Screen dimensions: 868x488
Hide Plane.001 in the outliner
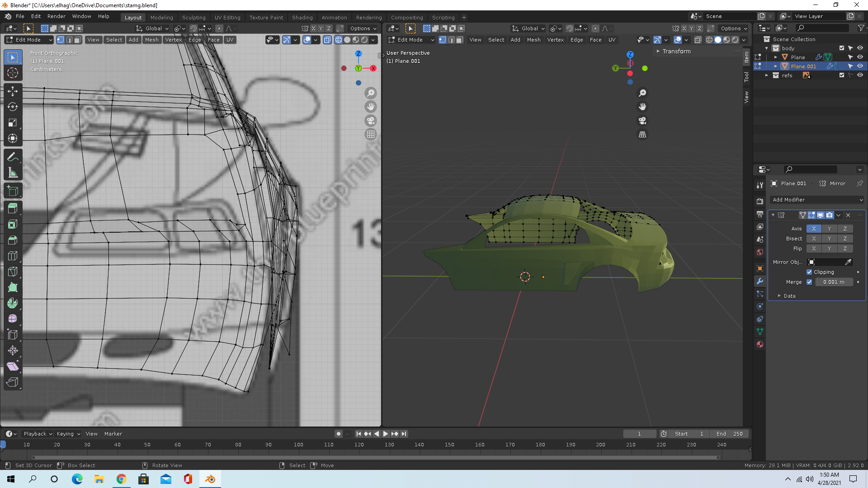[x=860, y=66]
